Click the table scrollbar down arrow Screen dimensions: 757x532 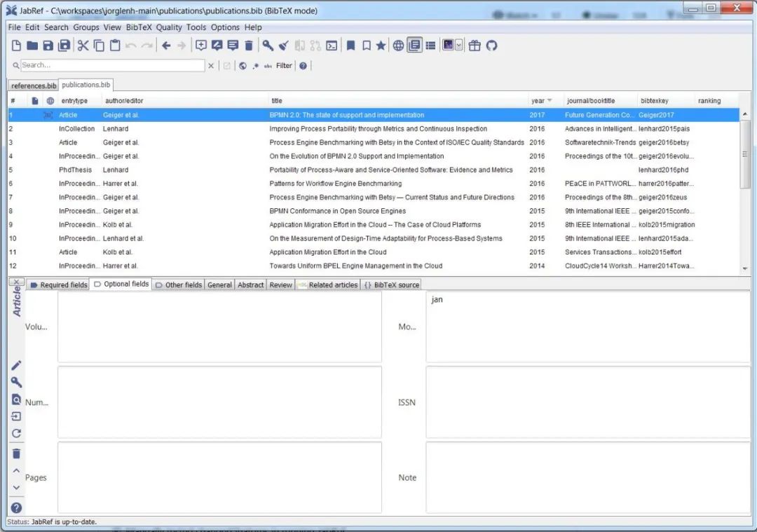(x=745, y=268)
